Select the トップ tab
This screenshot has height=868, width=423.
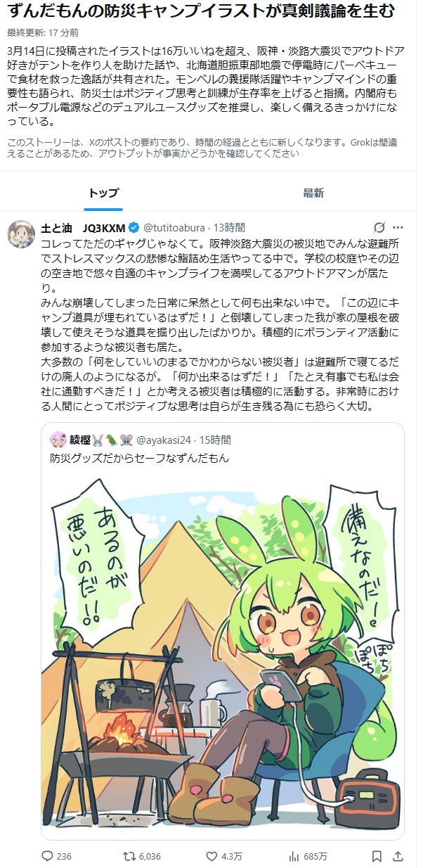tap(103, 193)
